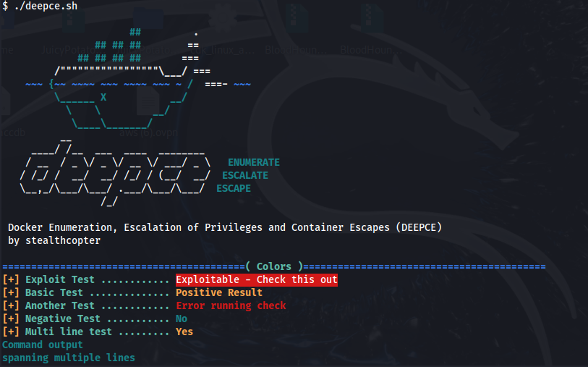Click the 'by stealthcopter' author line
The width and height of the screenshot is (588, 367).
(x=54, y=240)
